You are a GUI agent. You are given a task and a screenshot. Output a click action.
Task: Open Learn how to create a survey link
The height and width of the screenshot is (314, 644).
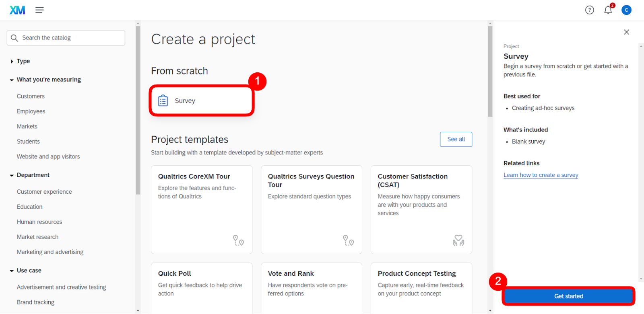click(x=541, y=175)
